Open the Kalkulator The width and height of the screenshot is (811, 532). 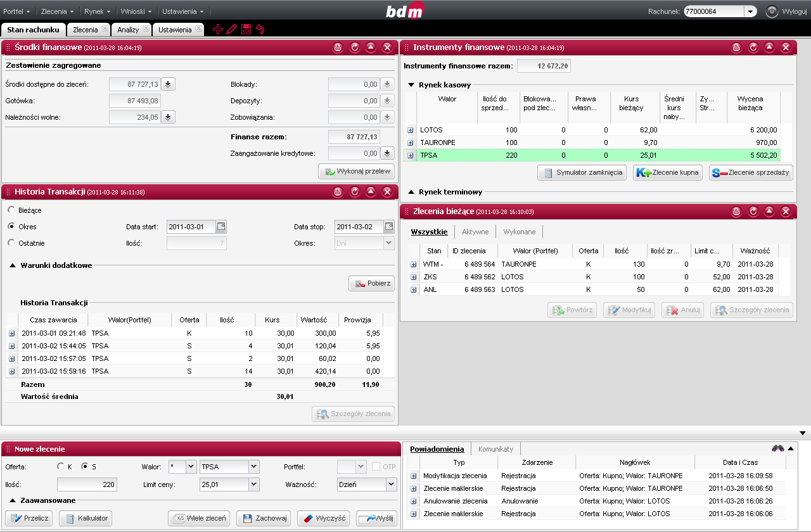coord(86,518)
